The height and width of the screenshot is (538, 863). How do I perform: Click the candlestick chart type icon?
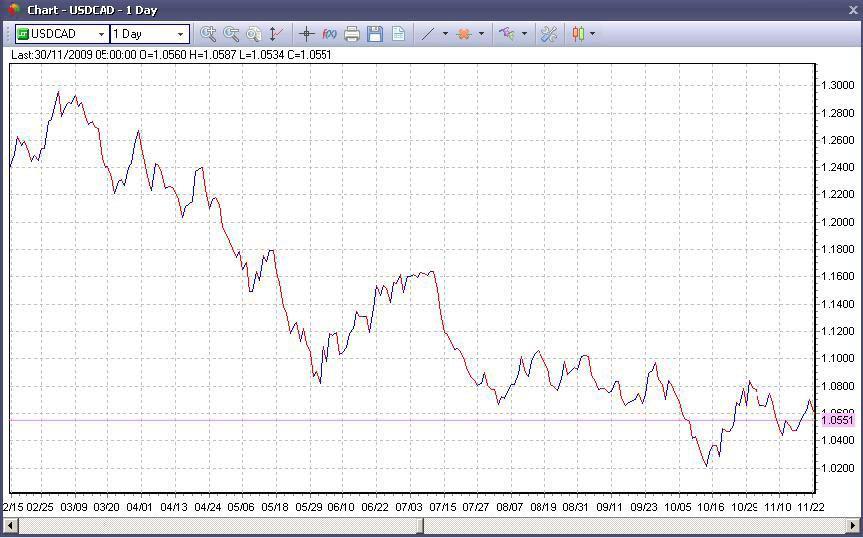577,34
